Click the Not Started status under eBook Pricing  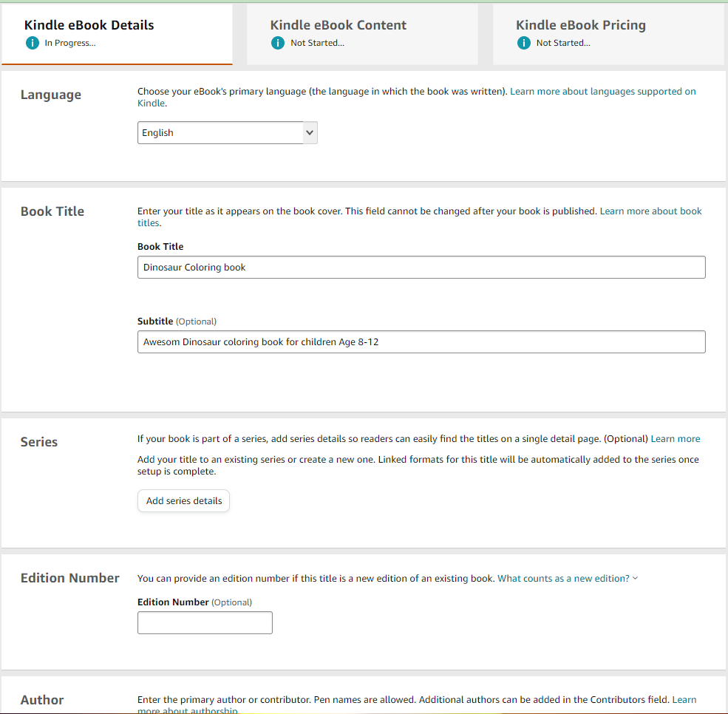[563, 43]
